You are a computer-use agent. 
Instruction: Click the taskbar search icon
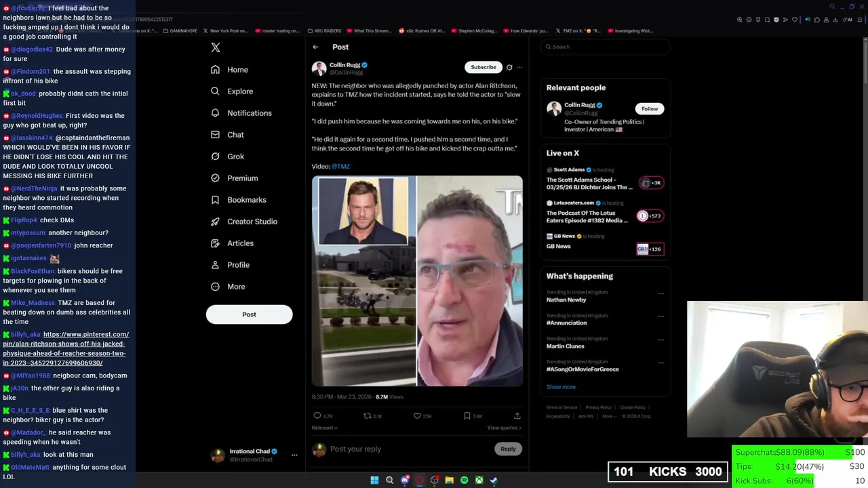[389, 480]
